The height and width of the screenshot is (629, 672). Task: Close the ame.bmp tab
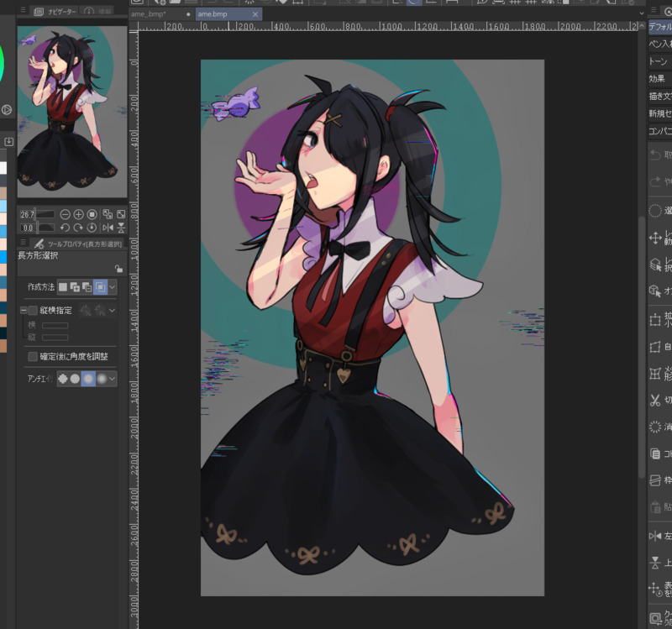[255, 14]
